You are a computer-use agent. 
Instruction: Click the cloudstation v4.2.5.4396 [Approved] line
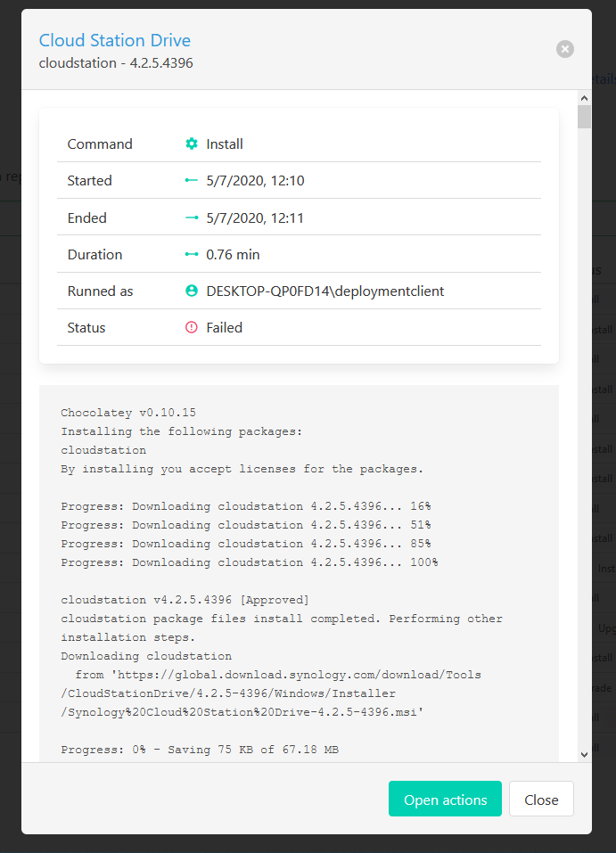[185, 600]
